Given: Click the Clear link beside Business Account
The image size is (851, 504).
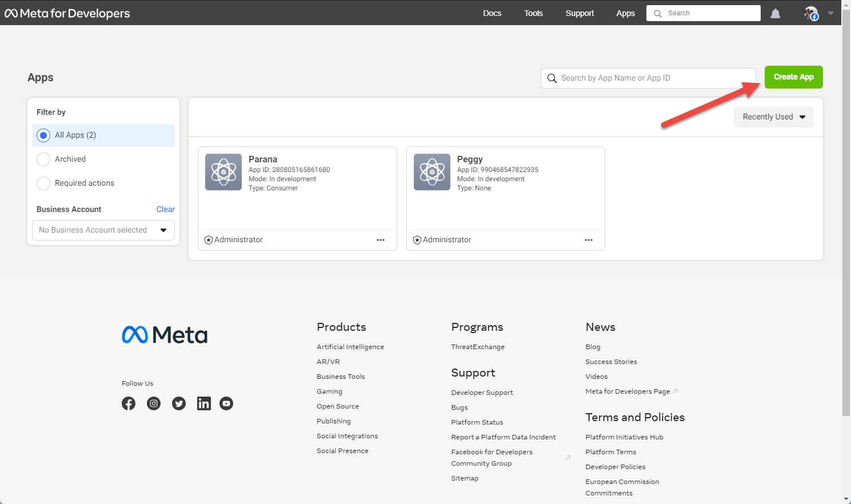Looking at the screenshot, I should coord(165,209).
